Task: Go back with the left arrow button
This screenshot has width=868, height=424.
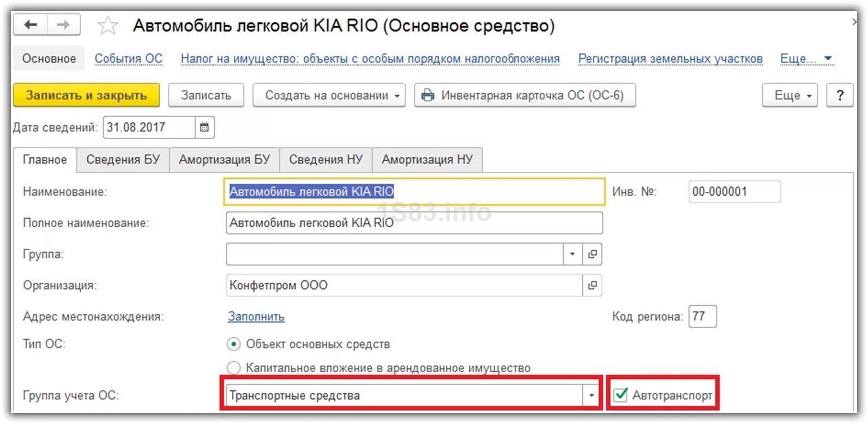Action: pos(31,25)
